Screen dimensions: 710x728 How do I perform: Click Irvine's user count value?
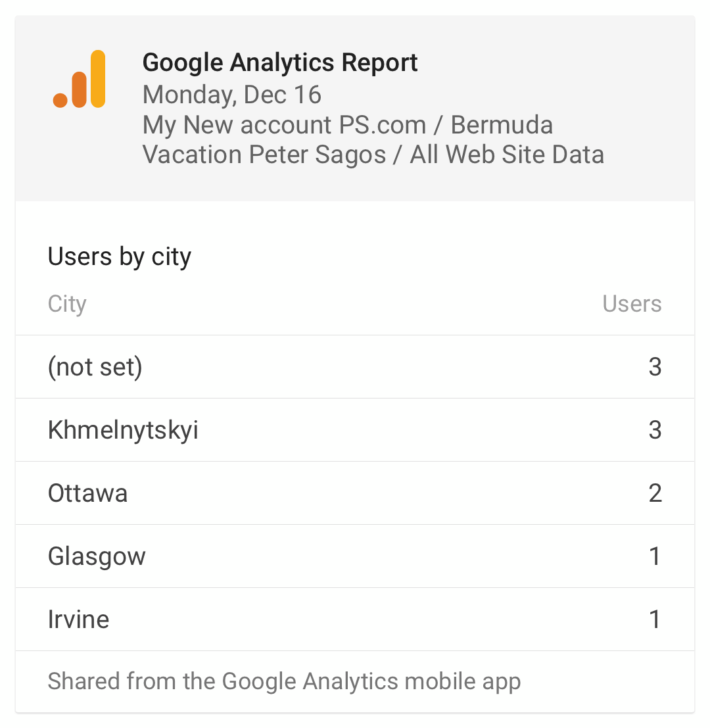(x=655, y=619)
